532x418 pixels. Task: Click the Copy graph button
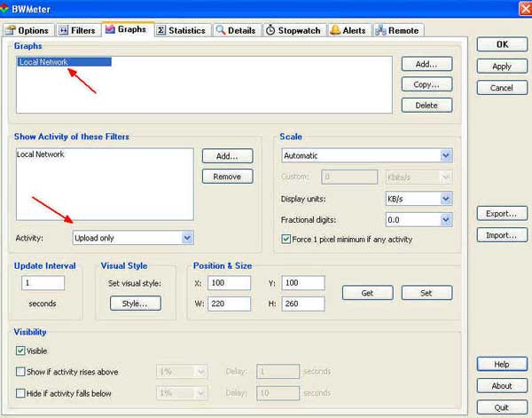[426, 84]
